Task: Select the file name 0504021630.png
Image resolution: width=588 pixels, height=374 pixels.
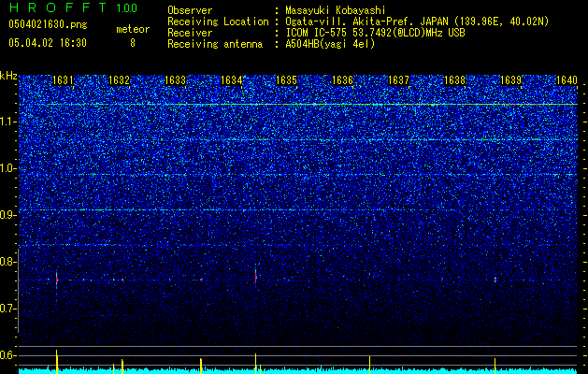Action: [48, 24]
